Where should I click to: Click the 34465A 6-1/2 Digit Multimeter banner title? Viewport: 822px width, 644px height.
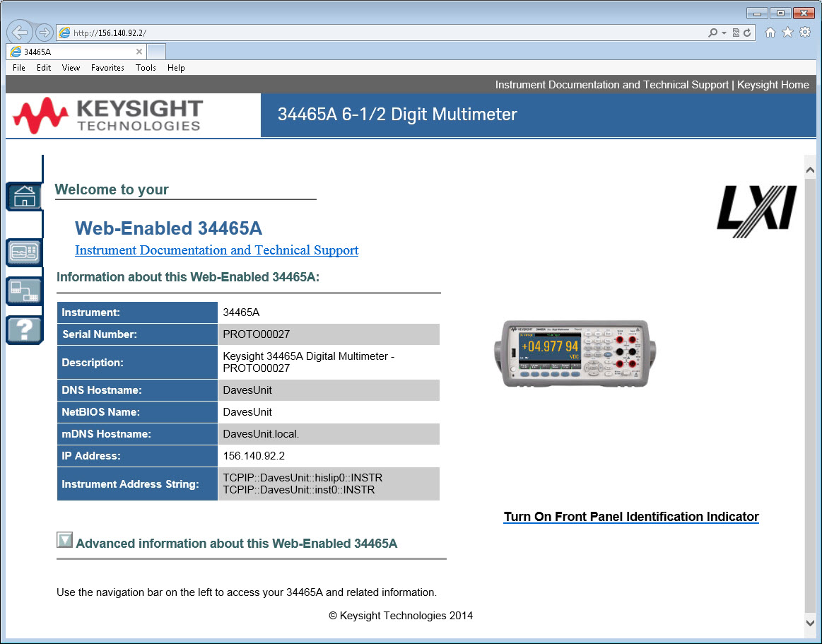pos(397,115)
